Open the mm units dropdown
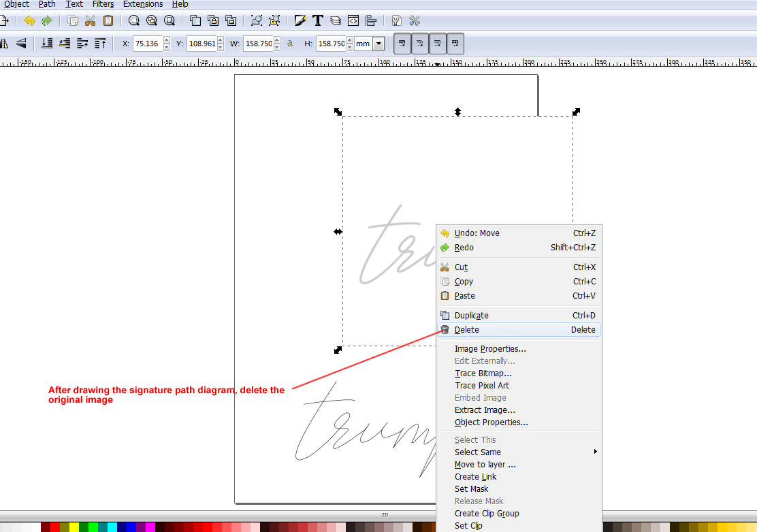 [378, 44]
